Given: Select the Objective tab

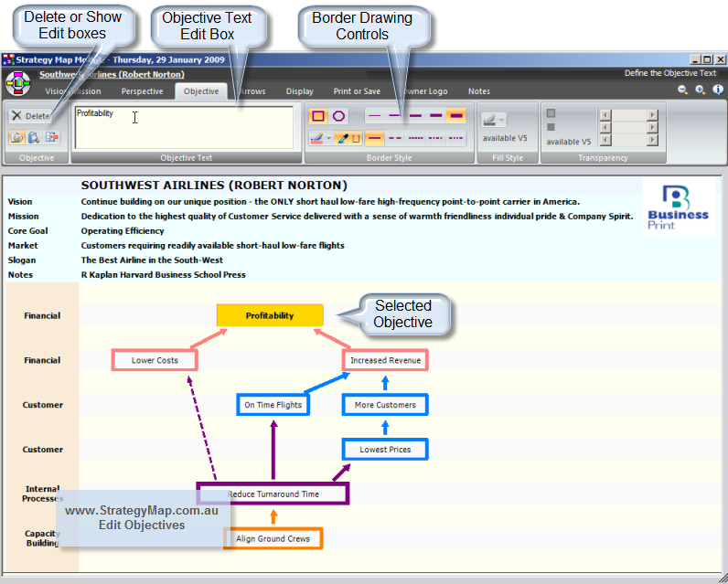Looking at the screenshot, I should 201,91.
